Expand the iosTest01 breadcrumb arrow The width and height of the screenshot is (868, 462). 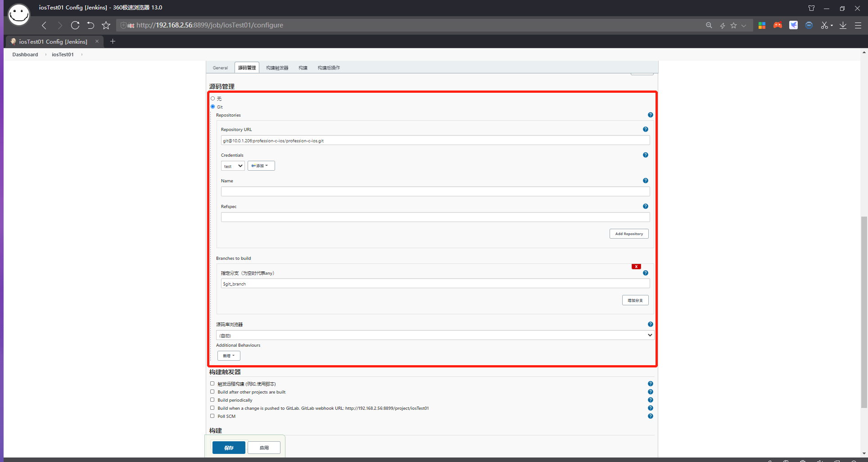pyautogui.click(x=81, y=54)
